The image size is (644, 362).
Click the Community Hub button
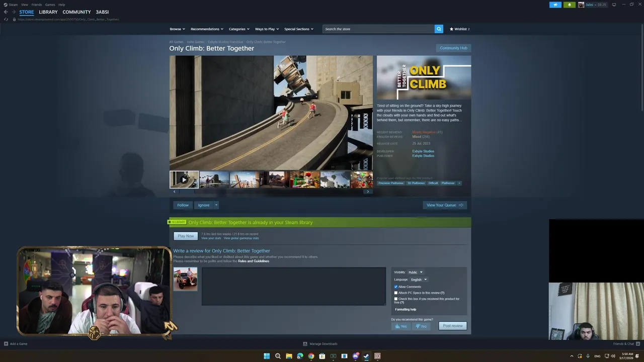(453, 48)
